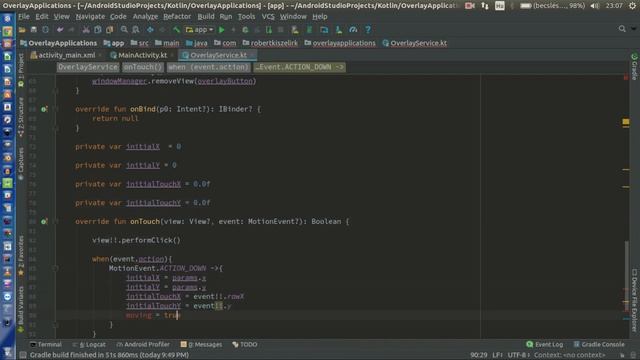The height and width of the screenshot is (360, 640).
Task: Open the system settings gear in top panel
Action: [632, 6]
